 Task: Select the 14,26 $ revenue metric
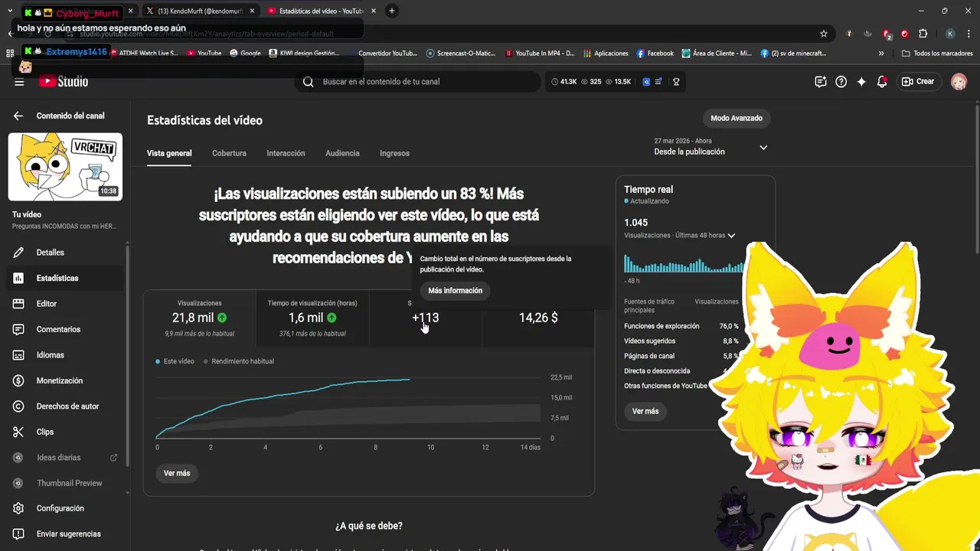coord(538,318)
